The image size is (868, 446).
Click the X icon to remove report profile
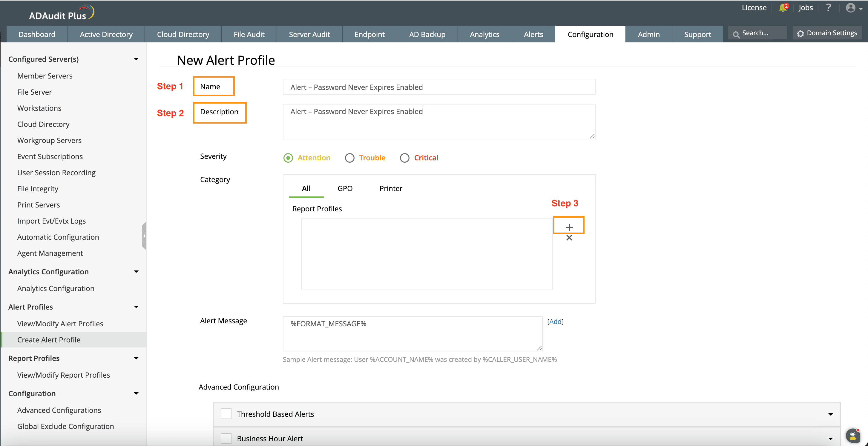[569, 238]
